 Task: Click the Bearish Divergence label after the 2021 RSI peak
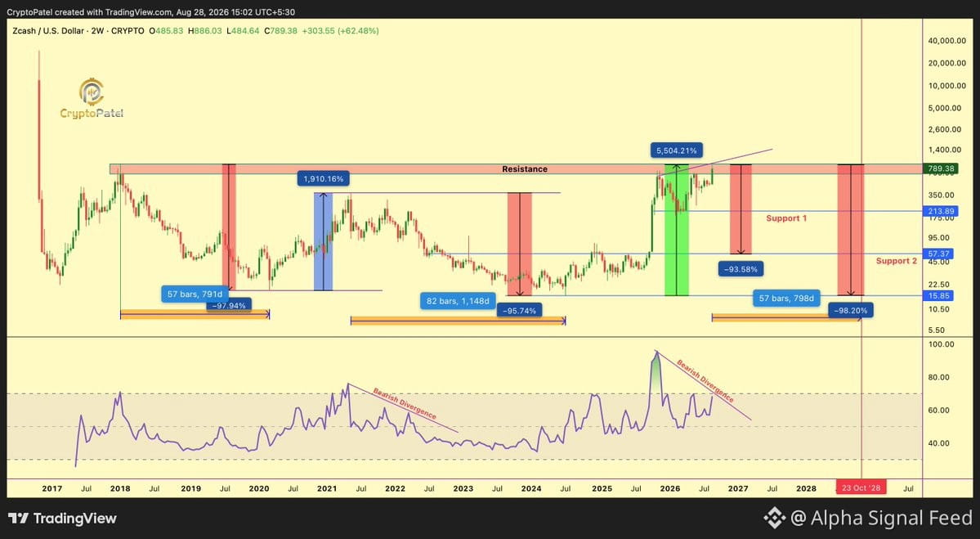coord(405,404)
